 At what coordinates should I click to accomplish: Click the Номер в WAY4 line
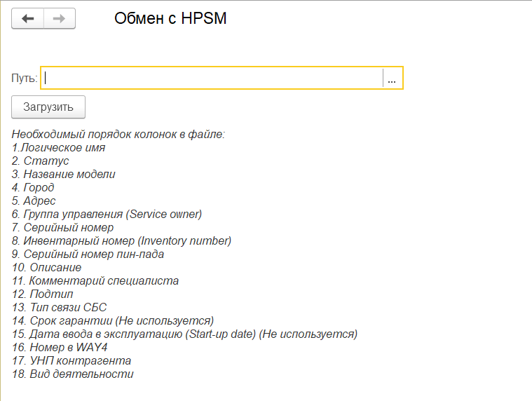tap(60, 347)
